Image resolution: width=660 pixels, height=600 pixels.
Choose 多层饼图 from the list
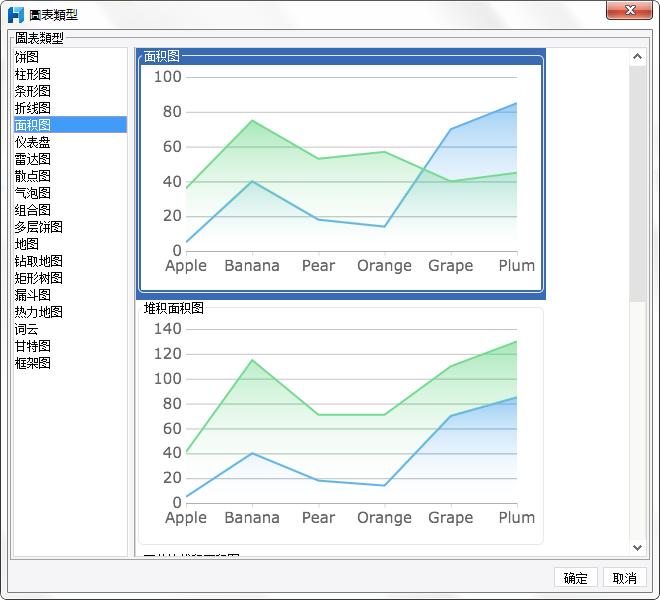coord(70,227)
